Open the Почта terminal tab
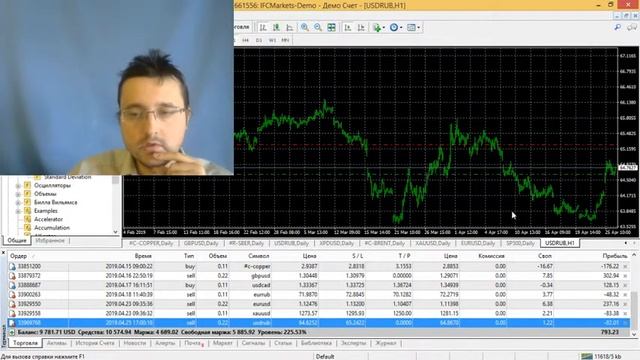 [193, 343]
